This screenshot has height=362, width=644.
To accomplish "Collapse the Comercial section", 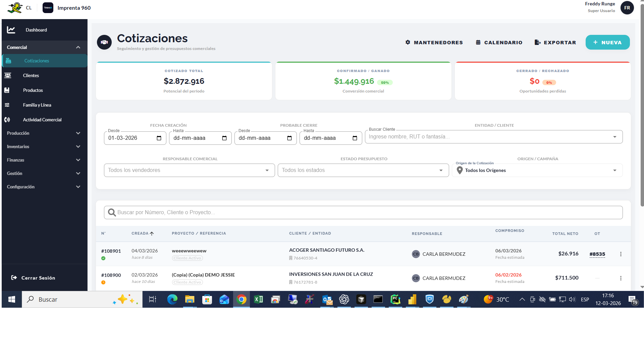I will (78, 47).
